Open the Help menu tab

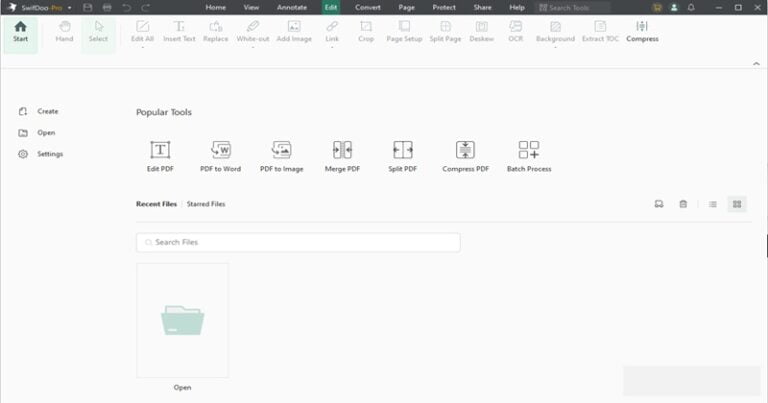point(517,7)
